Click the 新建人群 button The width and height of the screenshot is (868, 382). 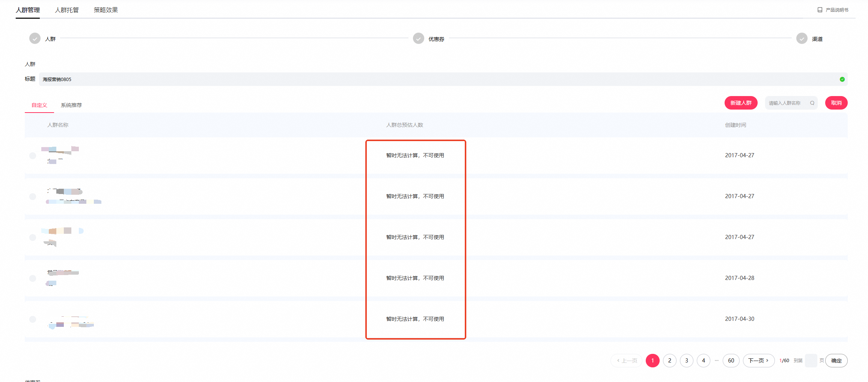coord(741,103)
